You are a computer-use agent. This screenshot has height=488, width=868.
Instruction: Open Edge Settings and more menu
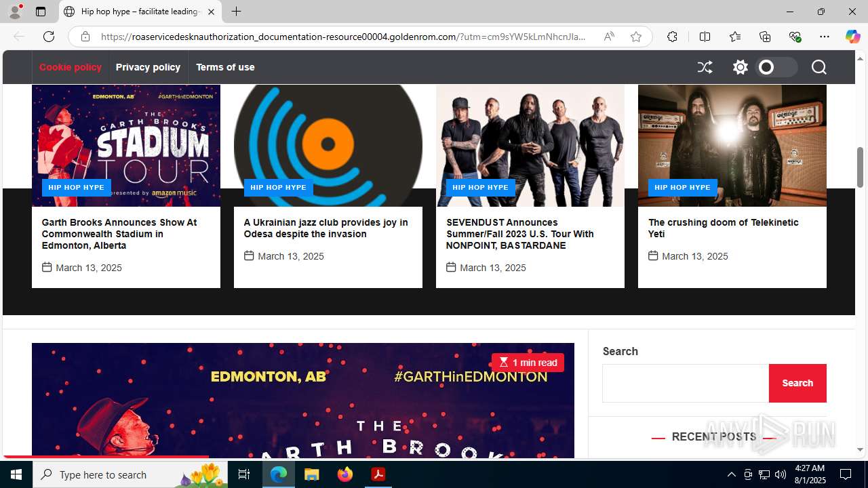coord(825,37)
